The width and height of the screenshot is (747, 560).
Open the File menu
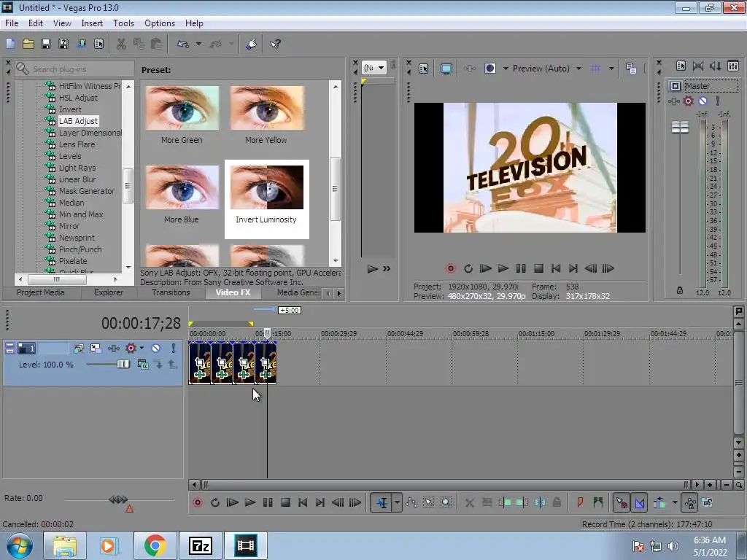[x=12, y=23]
